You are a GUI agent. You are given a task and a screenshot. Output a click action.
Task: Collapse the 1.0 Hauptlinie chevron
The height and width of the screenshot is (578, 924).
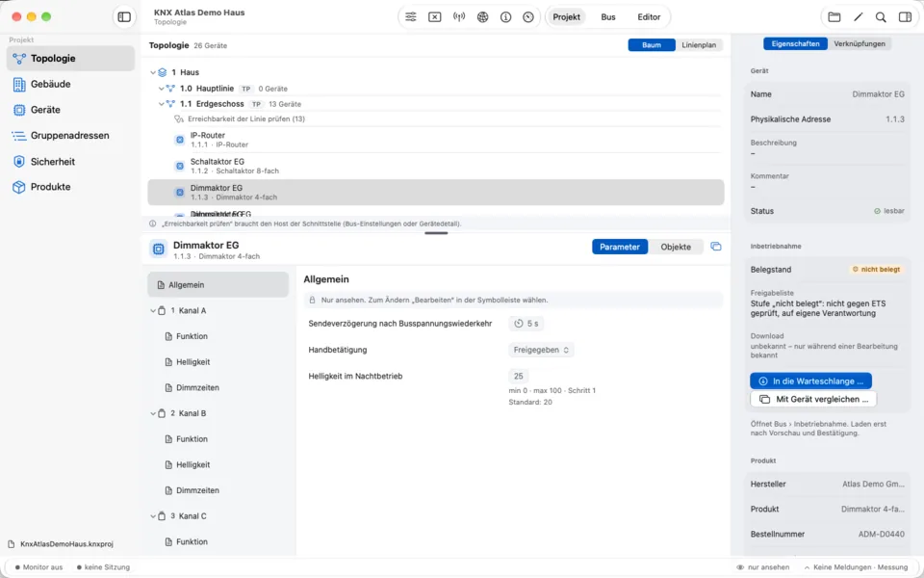click(162, 89)
